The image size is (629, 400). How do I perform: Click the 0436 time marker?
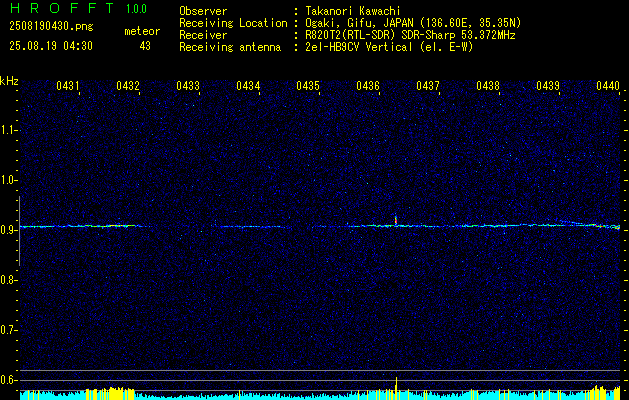[368, 85]
